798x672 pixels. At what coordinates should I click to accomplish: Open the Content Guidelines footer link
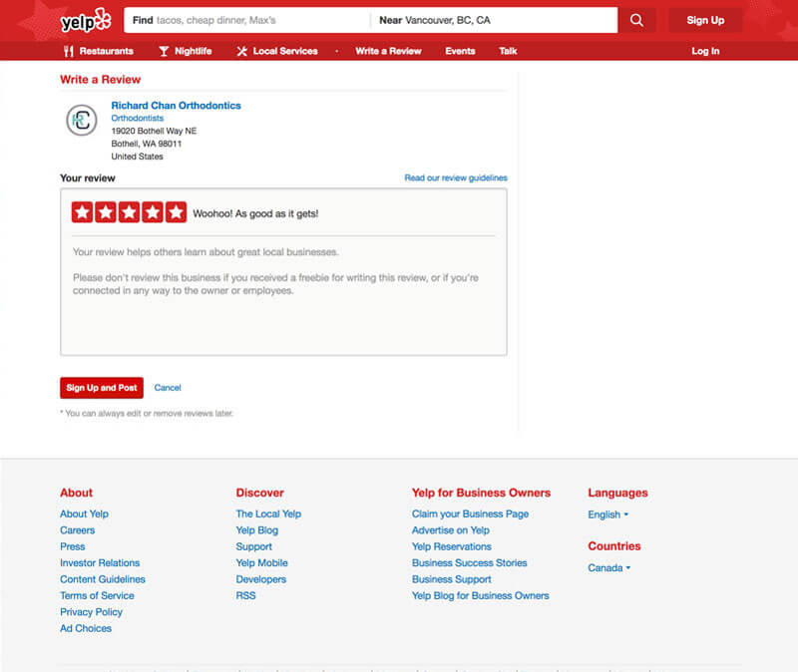[x=103, y=579]
